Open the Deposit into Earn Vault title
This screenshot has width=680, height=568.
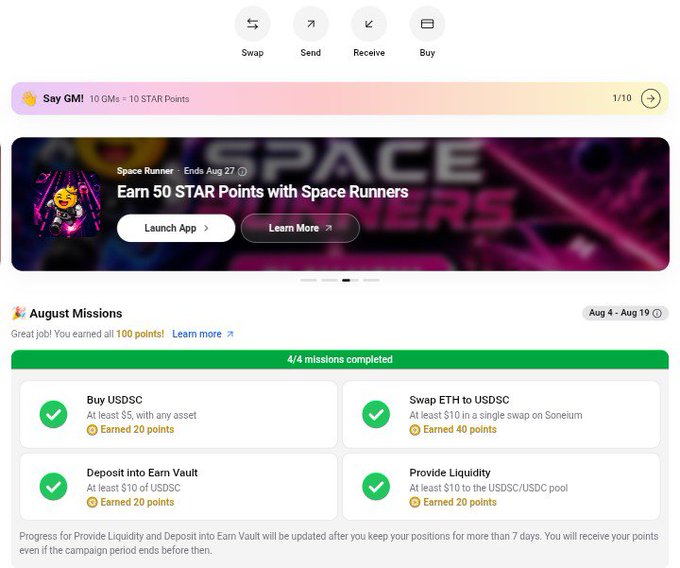(x=142, y=473)
